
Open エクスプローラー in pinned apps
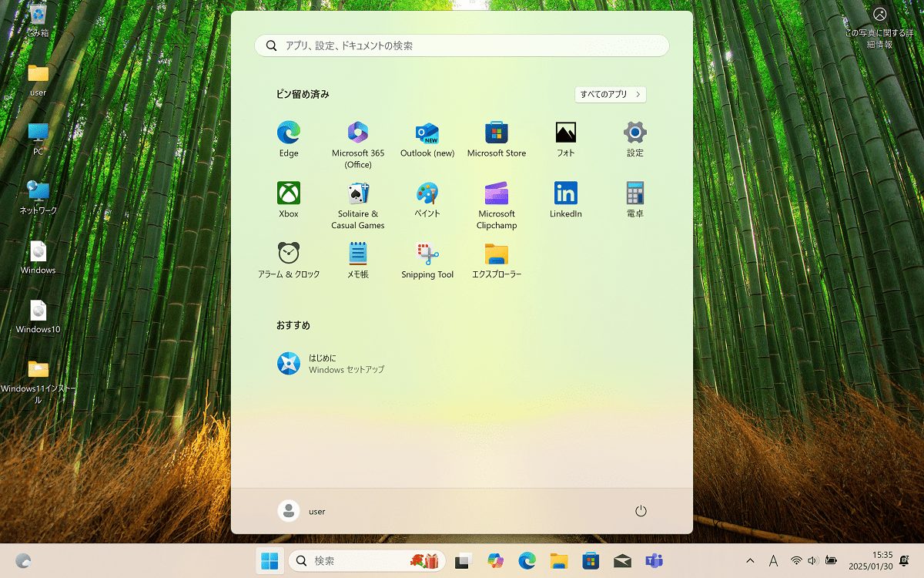(497, 260)
